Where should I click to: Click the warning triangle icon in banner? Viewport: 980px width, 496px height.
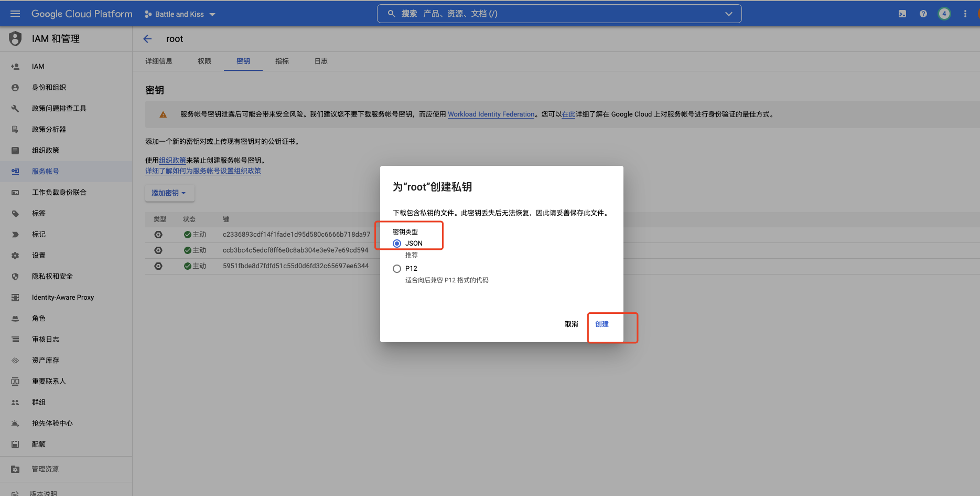coord(163,114)
